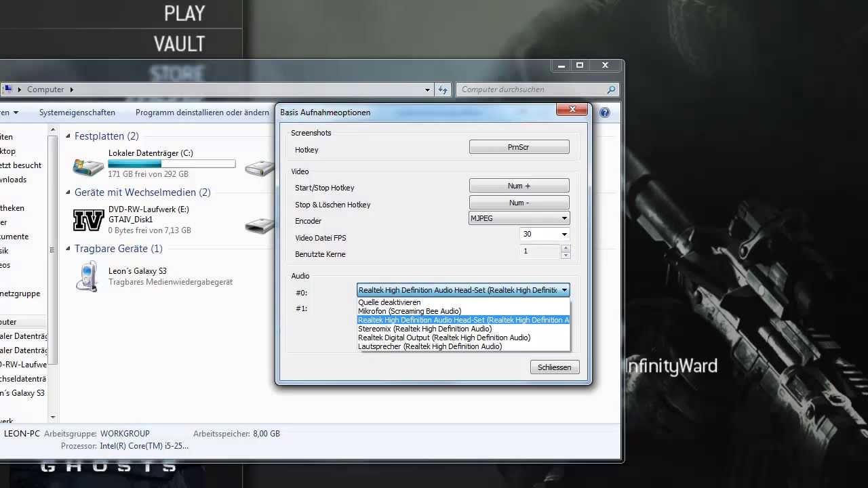Click the 171 GB frei von 292 GB text

coord(148,174)
